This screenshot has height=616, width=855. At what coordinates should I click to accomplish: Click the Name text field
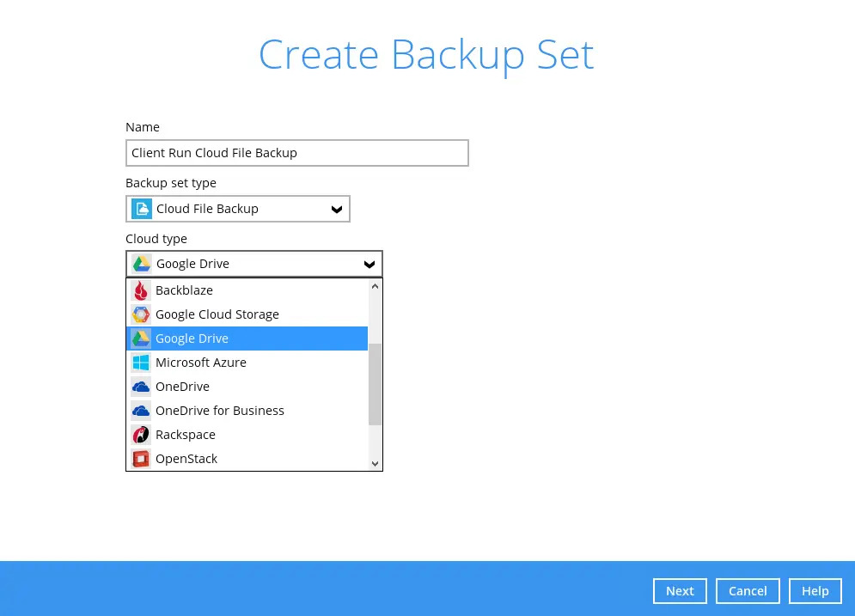(x=296, y=152)
